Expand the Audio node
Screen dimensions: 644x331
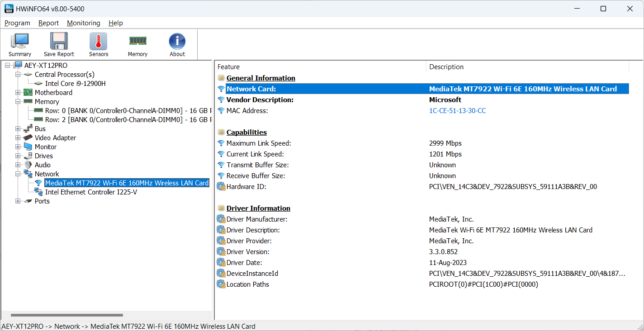pyautogui.click(x=18, y=165)
